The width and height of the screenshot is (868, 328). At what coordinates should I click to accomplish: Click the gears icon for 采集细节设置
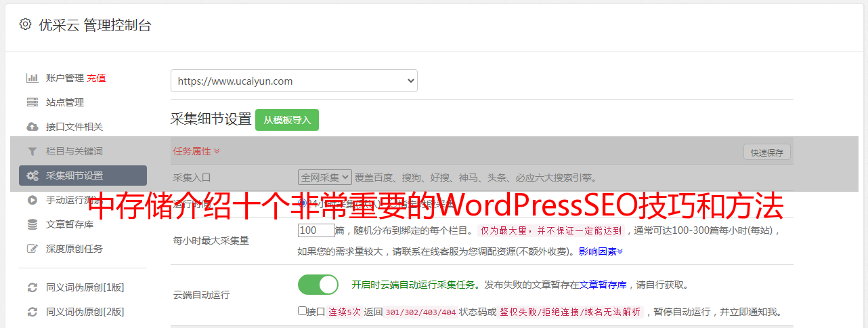tap(32, 176)
